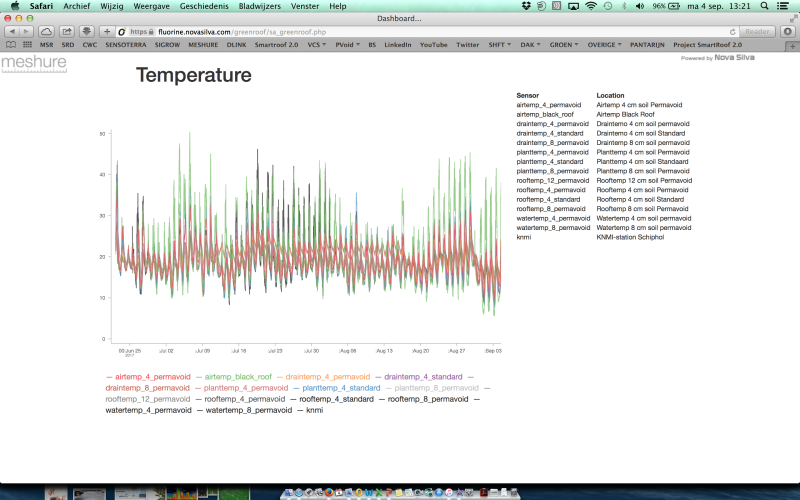The height and width of the screenshot is (500, 800).
Task: Click the Safari address bar URL
Action: pyautogui.click(x=242, y=32)
